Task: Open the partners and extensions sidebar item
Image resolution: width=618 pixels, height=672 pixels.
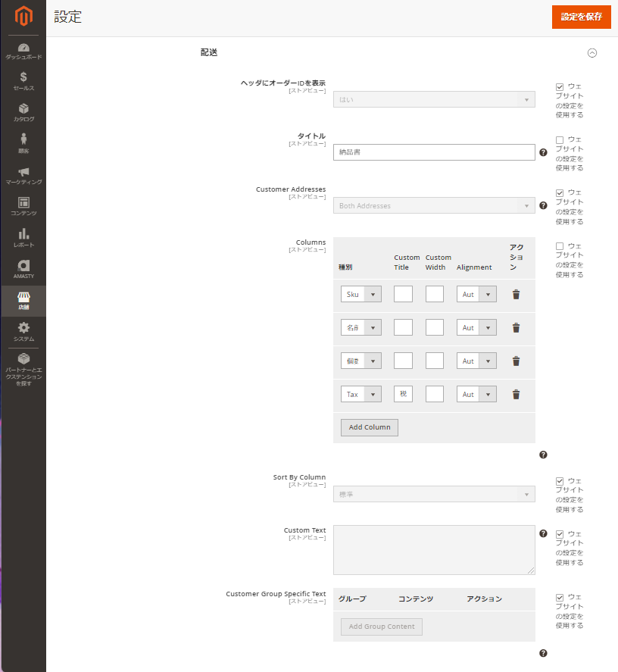Action: pos(23,368)
